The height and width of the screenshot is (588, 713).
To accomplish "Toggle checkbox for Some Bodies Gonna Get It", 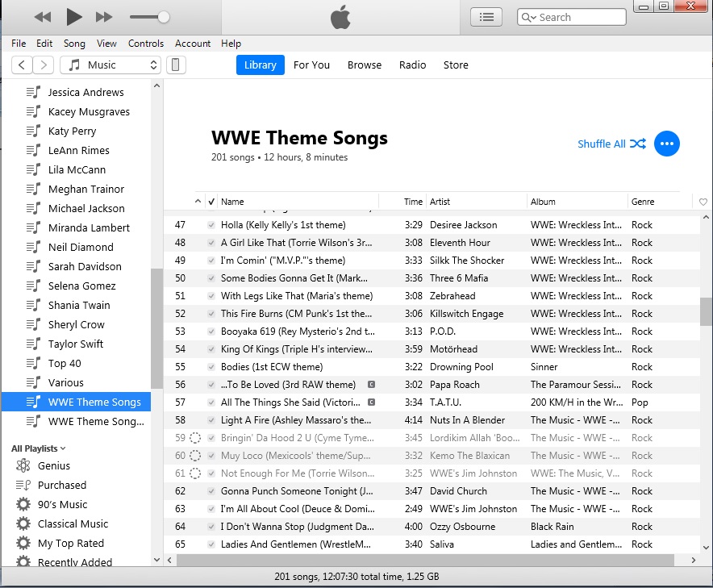I will click(x=211, y=277).
